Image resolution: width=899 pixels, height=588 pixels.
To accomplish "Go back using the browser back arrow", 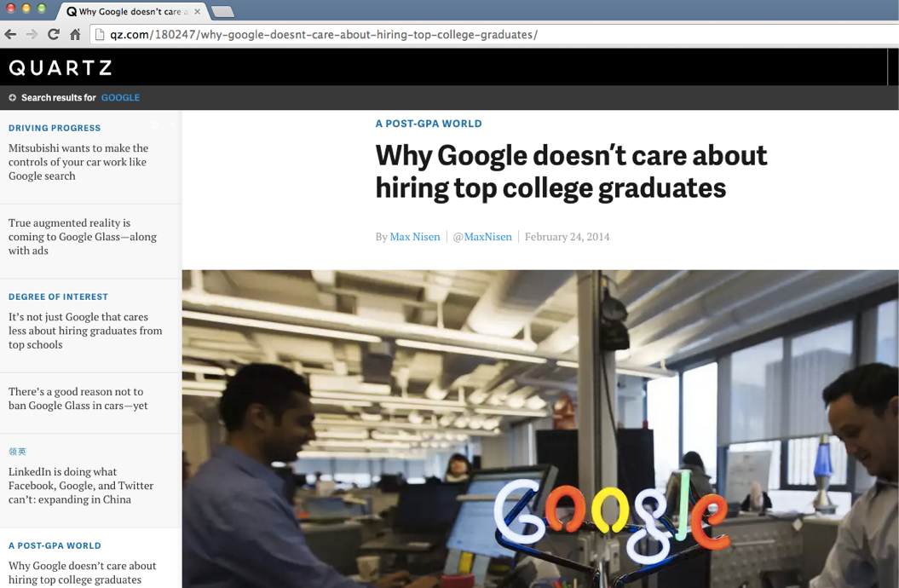I will coord(10,34).
